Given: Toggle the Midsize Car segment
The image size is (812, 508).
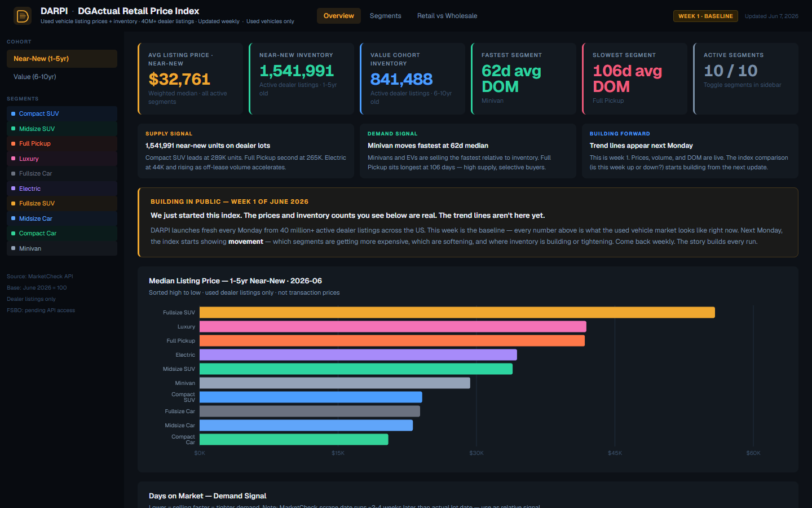Looking at the screenshot, I should pyautogui.click(x=62, y=218).
